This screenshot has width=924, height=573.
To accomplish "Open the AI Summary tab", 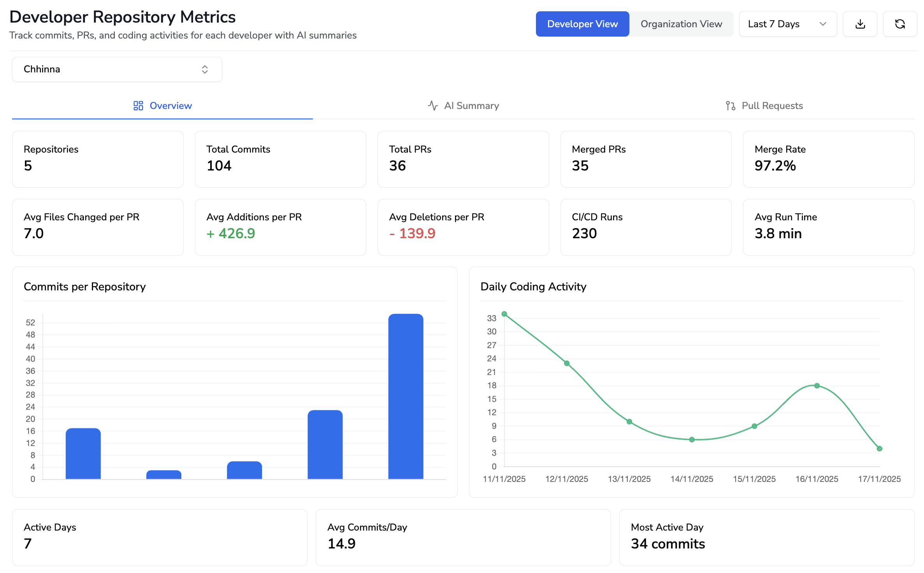I will (463, 106).
